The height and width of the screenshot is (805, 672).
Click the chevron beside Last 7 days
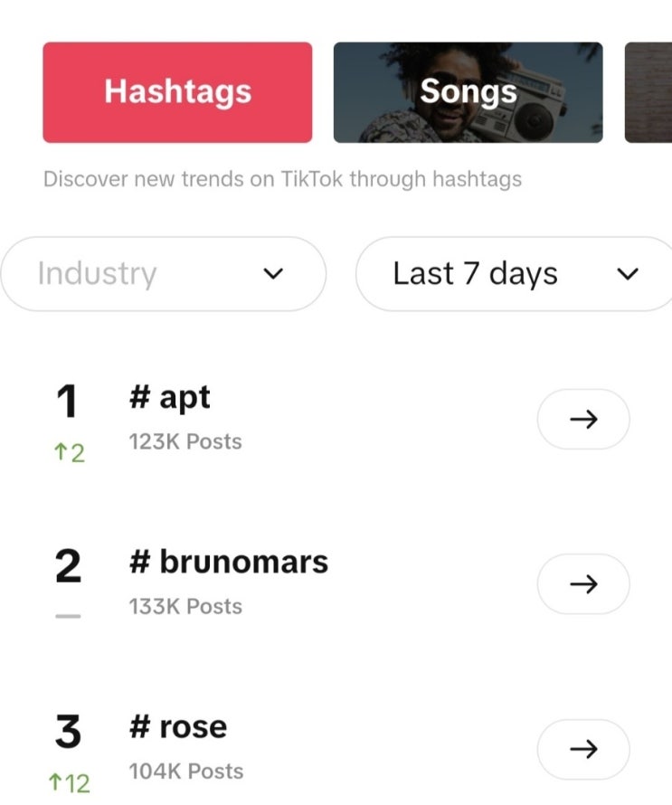click(x=627, y=273)
